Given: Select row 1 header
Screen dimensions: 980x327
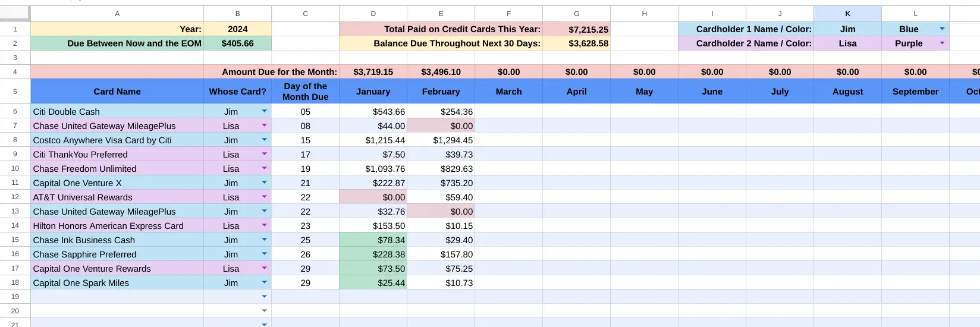Looking at the screenshot, I should (15, 29).
